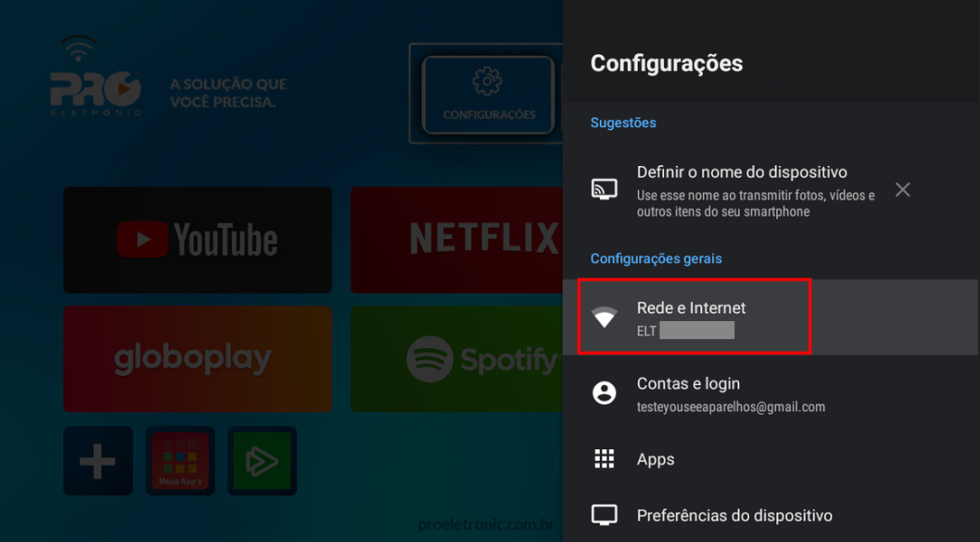980x542 pixels.
Task: Open the Apps grid icon
Action: pos(605,458)
